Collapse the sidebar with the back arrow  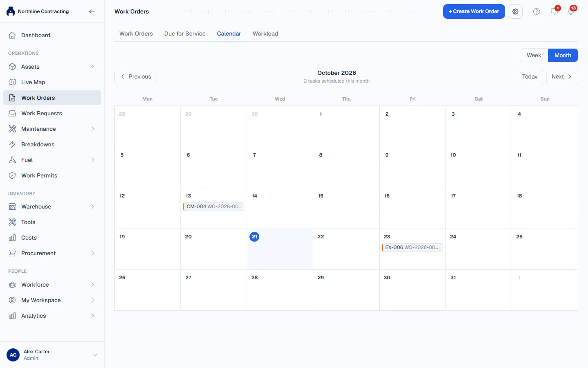click(x=92, y=11)
